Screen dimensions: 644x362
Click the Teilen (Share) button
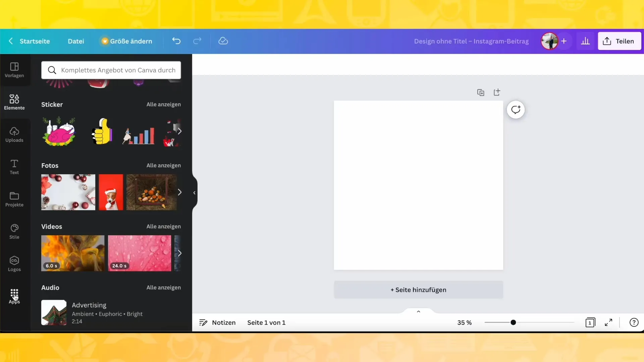click(x=619, y=41)
